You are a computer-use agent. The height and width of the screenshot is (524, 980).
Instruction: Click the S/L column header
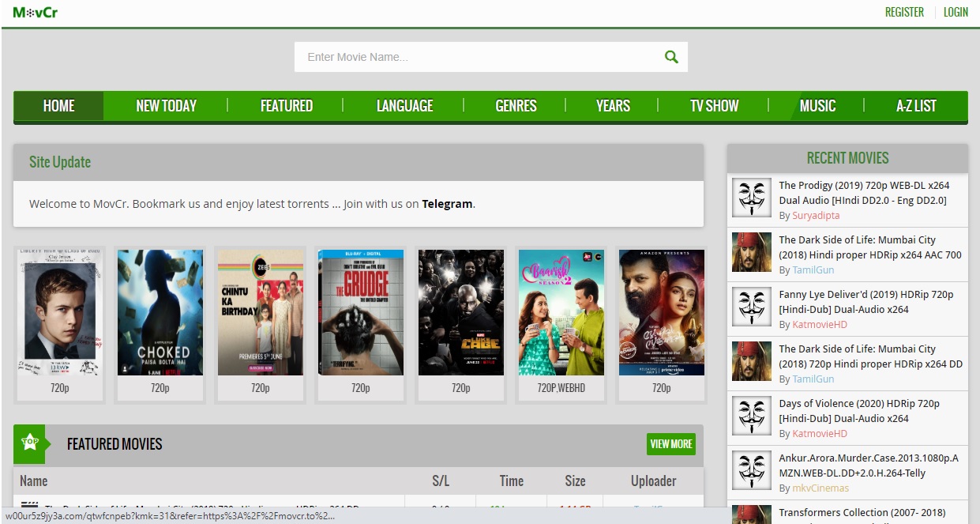click(441, 481)
